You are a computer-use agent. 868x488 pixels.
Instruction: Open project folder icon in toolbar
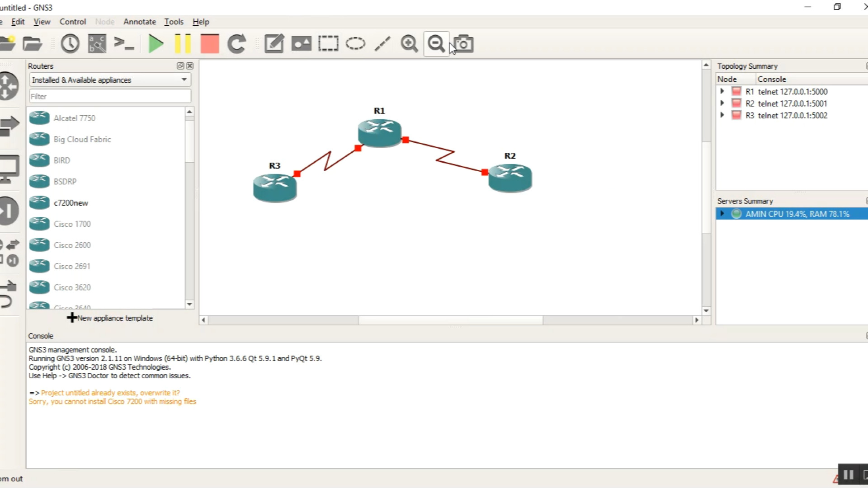point(32,44)
